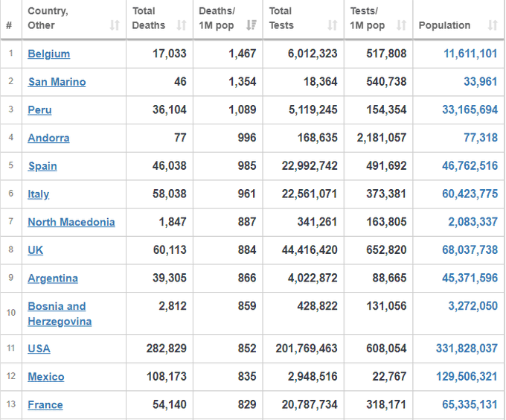Viewport: 506px width, 420px height.
Task: Sort by Tests/1M pop column arrows
Action: 401,25
